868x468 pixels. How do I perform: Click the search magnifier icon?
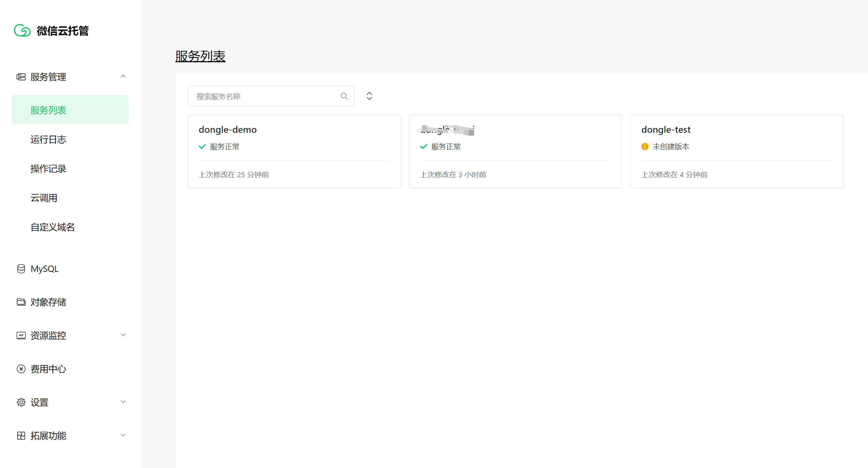pyautogui.click(x=344, y=96)
